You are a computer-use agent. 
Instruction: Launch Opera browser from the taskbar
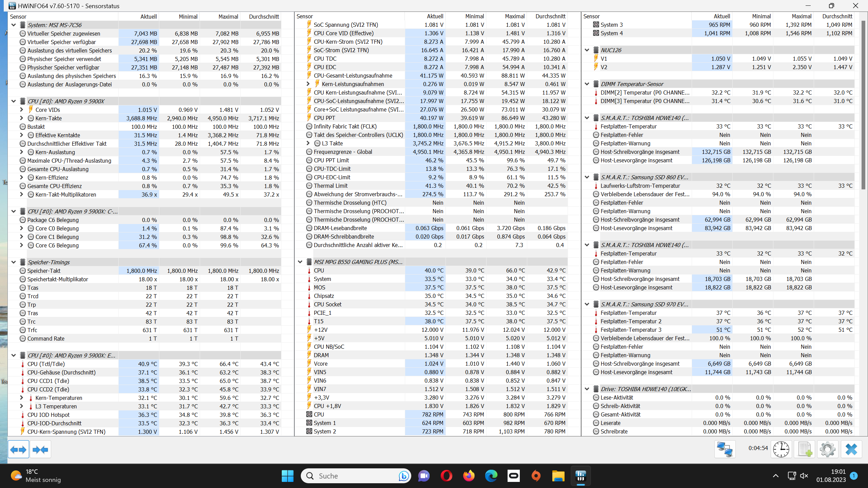point(446,476)
